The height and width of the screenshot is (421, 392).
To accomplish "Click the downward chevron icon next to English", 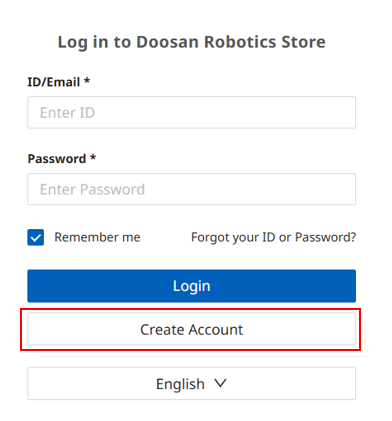I will 220,383.
